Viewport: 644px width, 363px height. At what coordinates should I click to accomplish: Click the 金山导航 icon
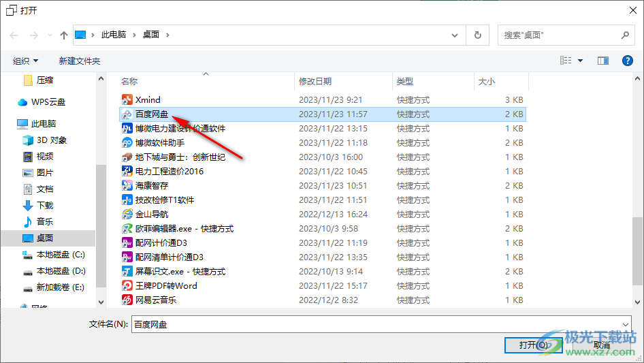click(127, 214)
